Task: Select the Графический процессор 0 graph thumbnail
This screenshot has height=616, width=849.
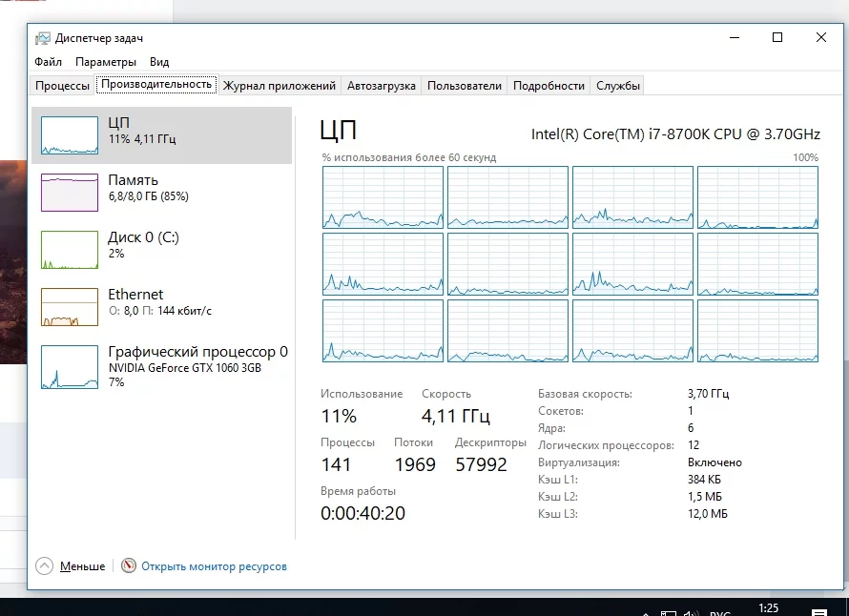Action: pyautogui.click(x=70, y=367)
